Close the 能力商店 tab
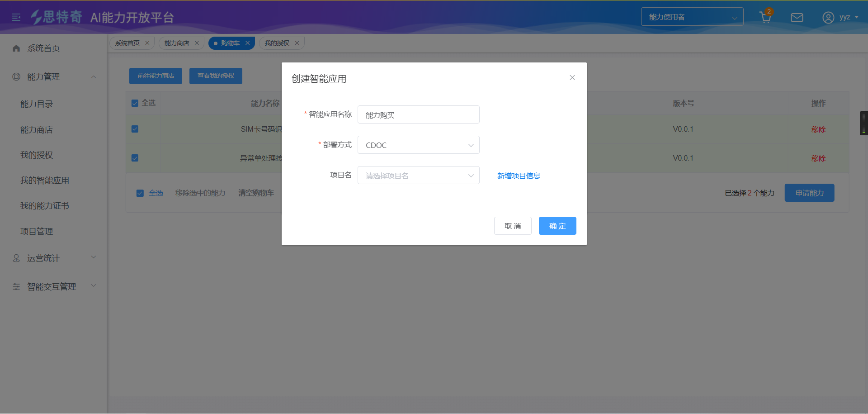Screen dimensions: 868x414 [x=197, y=43]
